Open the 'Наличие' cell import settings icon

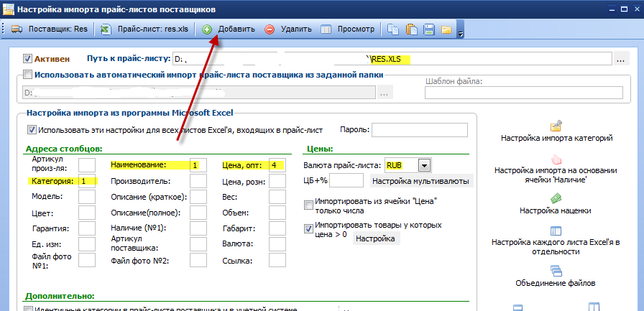(x=556, y=159)
